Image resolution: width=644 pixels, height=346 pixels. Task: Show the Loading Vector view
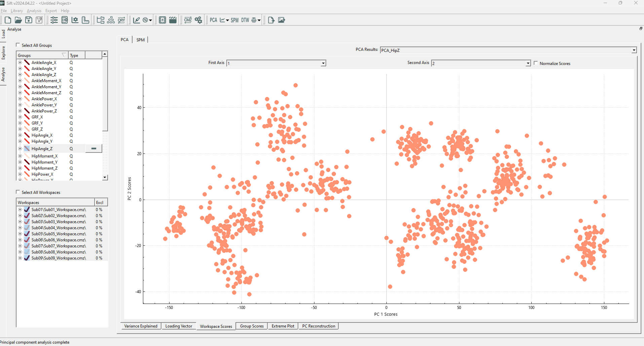tap(179, 326)
